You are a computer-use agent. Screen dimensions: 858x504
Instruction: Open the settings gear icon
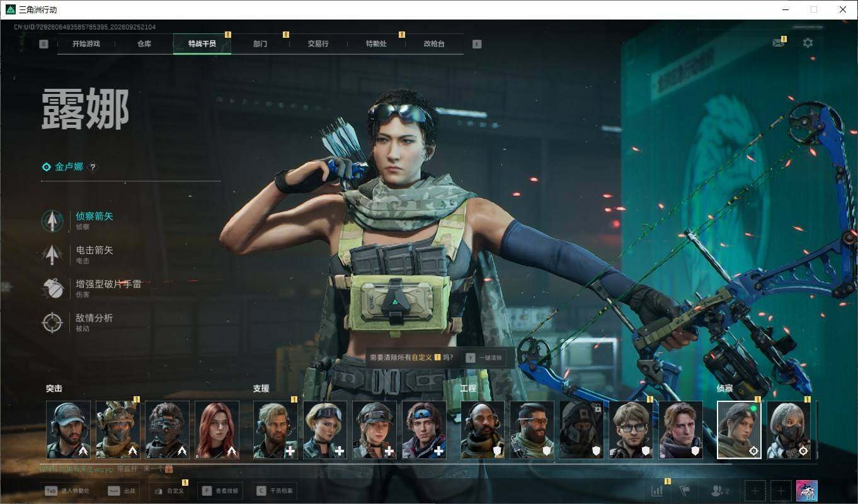tap(808, 43)
